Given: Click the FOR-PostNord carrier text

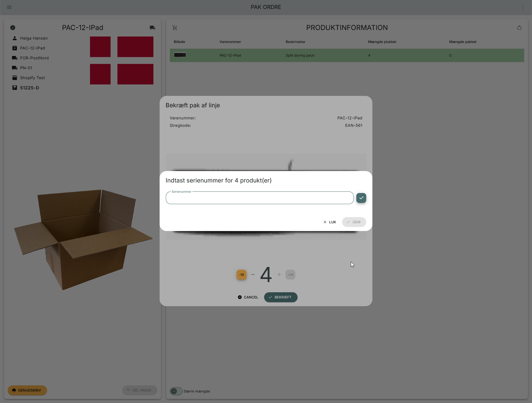Looking at the screenshot, I should coord(34,58).
